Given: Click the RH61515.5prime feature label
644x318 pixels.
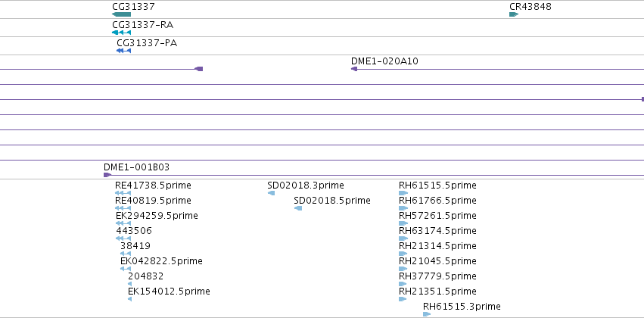Looking at the screenshot, I should [x=437, y=185].
